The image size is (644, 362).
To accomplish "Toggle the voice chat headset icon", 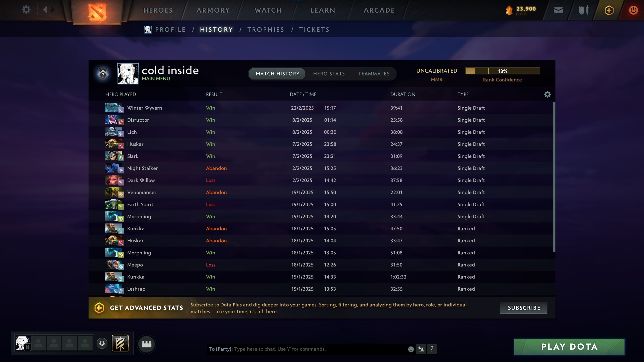I will [102, 343].
